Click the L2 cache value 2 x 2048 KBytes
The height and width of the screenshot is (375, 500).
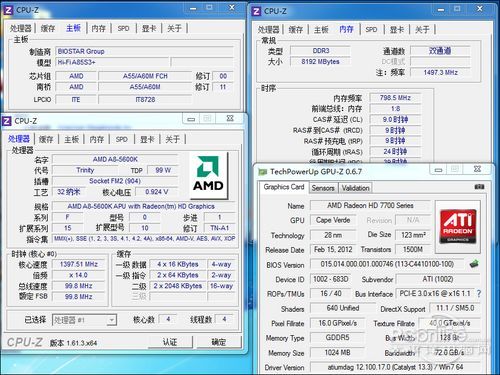(x=178, y=286)
